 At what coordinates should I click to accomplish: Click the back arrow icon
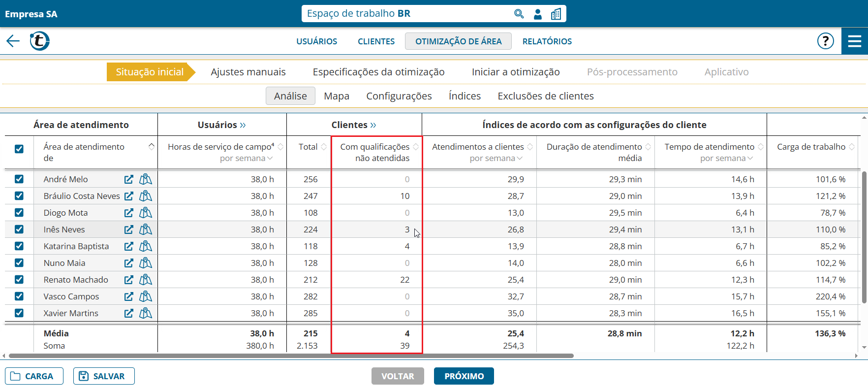[13, 41]
